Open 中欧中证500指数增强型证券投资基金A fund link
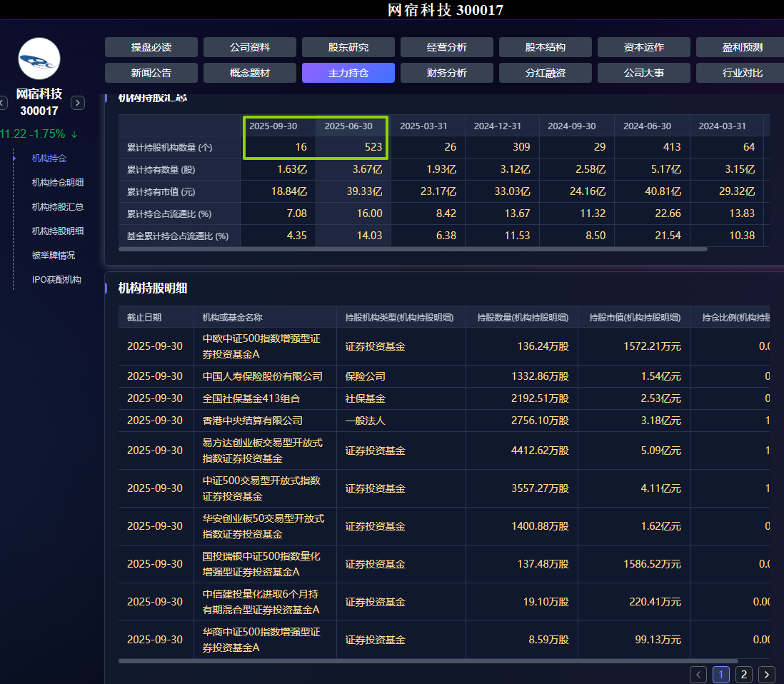The width and height of the screenshot is (784, 684). click(261, 346)
